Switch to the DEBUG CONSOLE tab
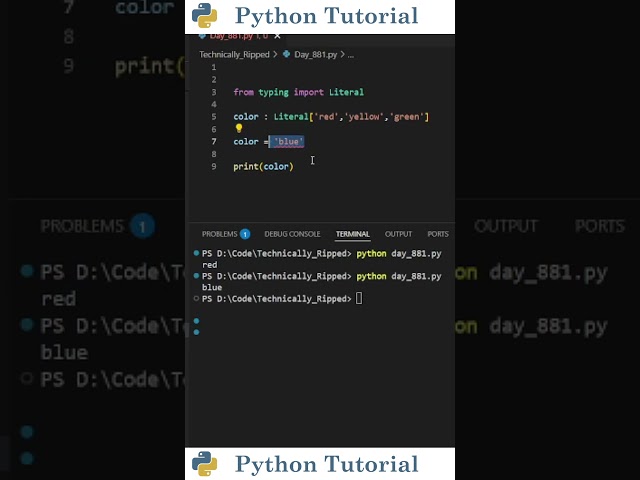This screenshot has height=480, width=640. coord(292,234)
